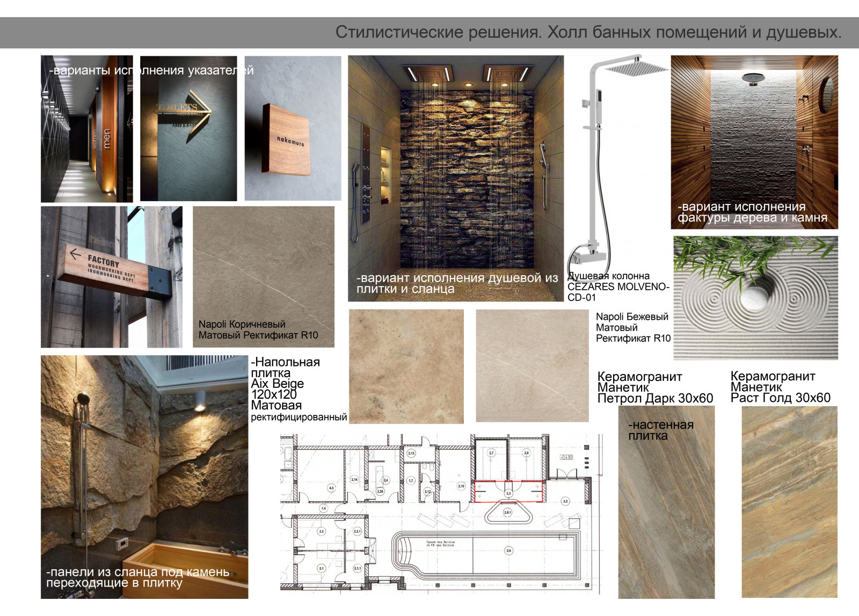Choose the Манетик Раст Голд tile swatch
Image resolution: width=859 pixels, height=616 pixels.
(x=789, y=502)
